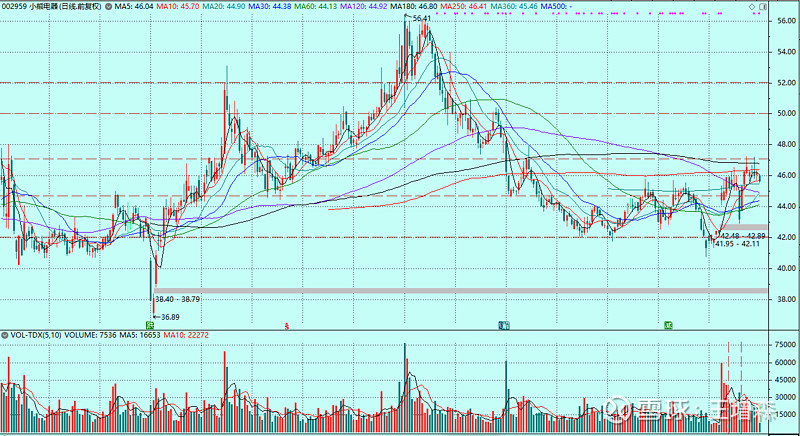Click the diamond icon at top right

[x=752, y=7]
